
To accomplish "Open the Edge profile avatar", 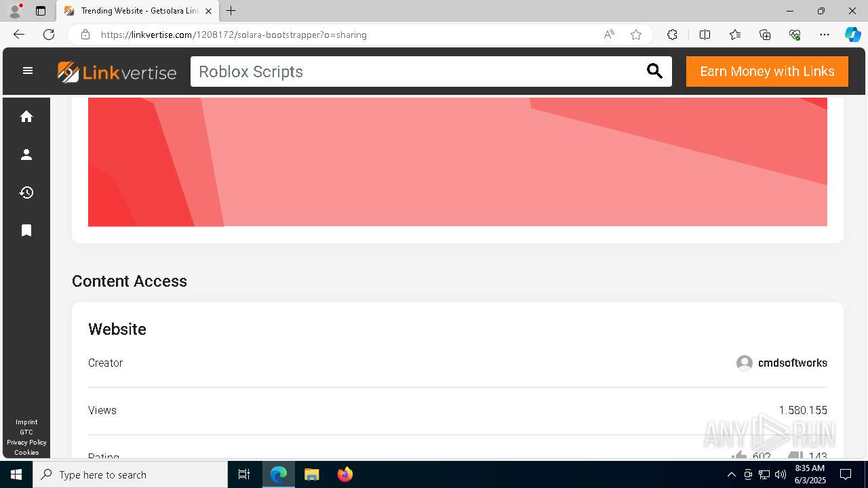I will point(15,11).
